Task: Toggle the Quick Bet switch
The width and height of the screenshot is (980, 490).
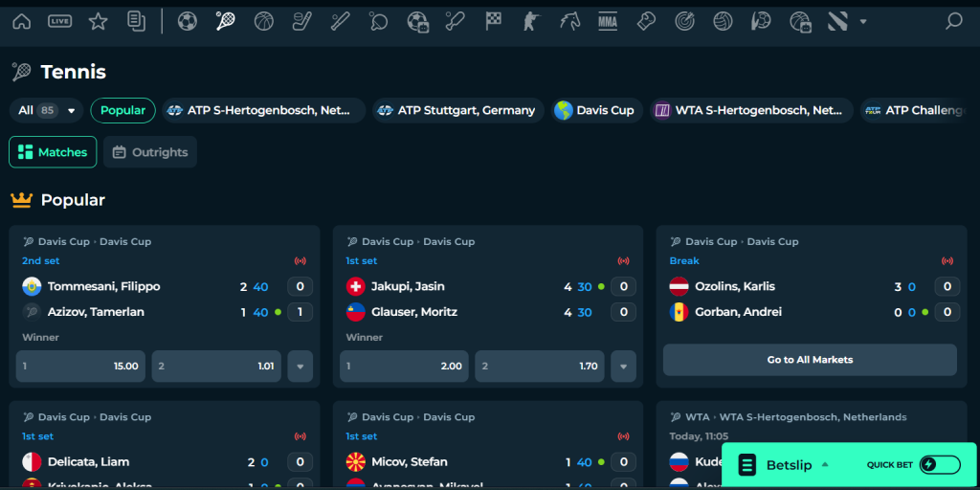Action: coord(940,465)
